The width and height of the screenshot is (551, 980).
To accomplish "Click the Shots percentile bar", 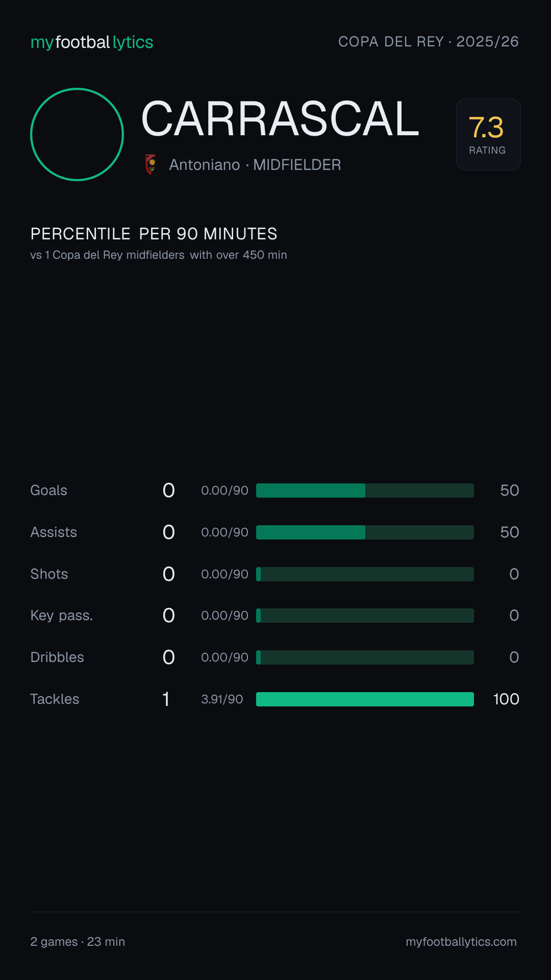I will point(365,574).
